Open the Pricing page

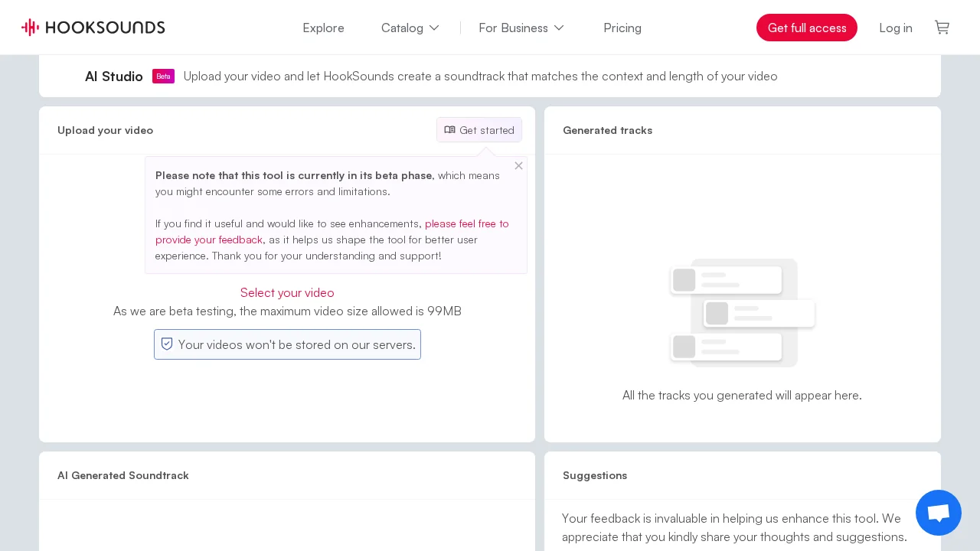[622, 28]
